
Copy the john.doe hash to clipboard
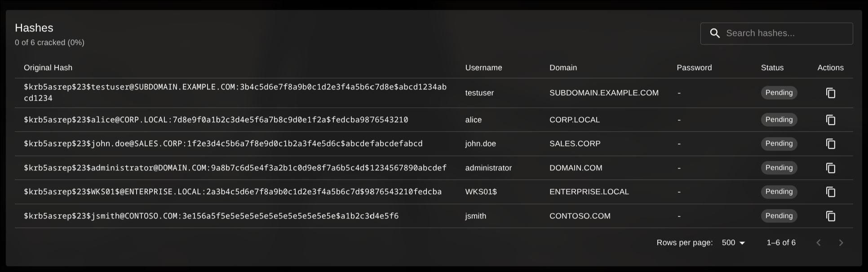click(831, 143)
